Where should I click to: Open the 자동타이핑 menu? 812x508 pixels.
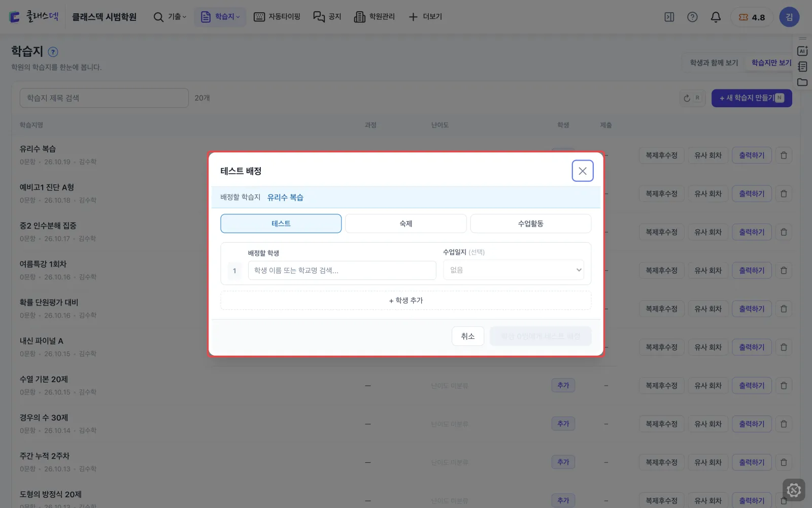coord(277,17)
